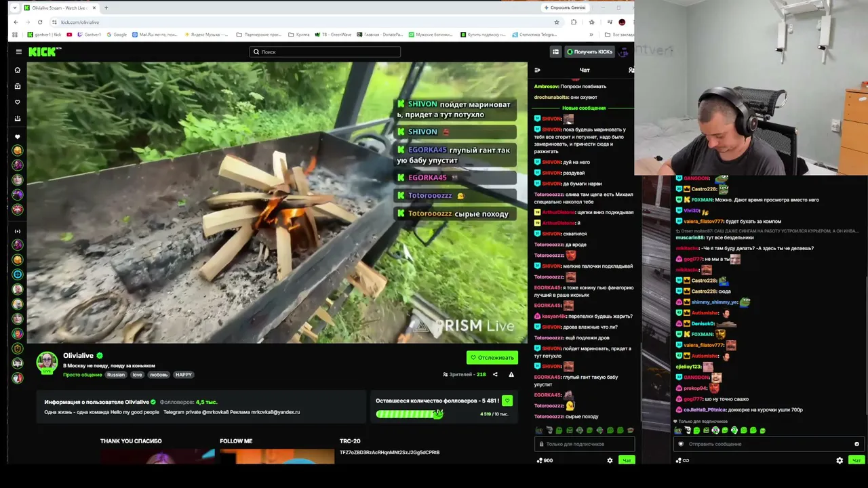Screen dimensions: 868x488
Task: Open the Following heart in the sidebar
Action: point(18,102)
